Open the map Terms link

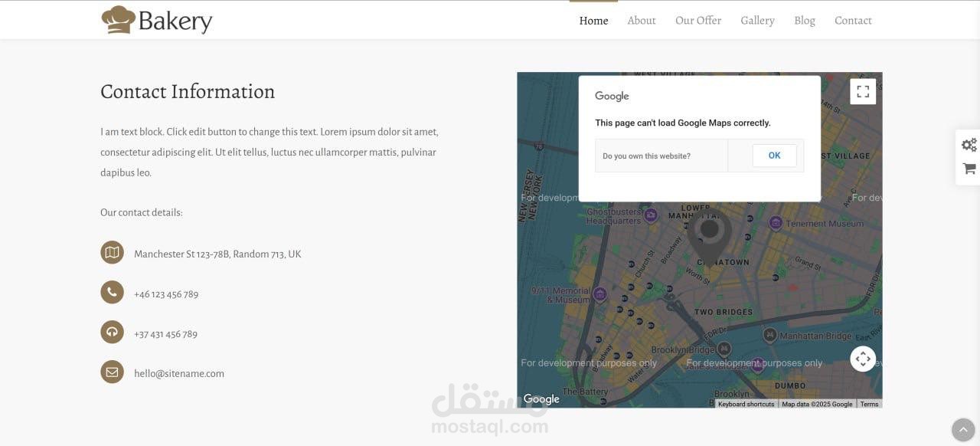pyautogui.click(x=869, y=404)
